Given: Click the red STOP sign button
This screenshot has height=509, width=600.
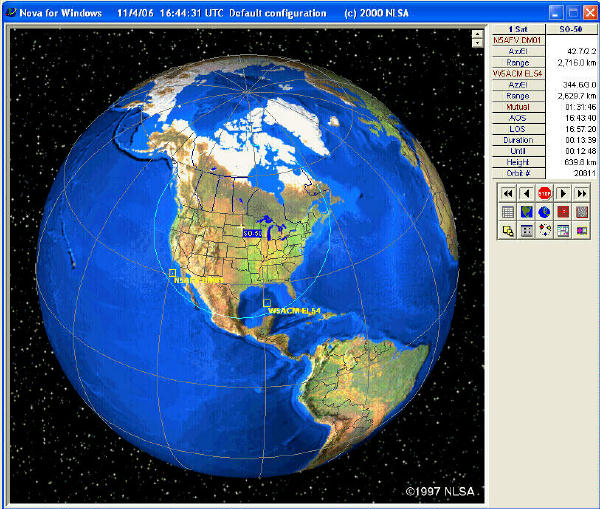Looking at the screenshot, I should point(545,194).
